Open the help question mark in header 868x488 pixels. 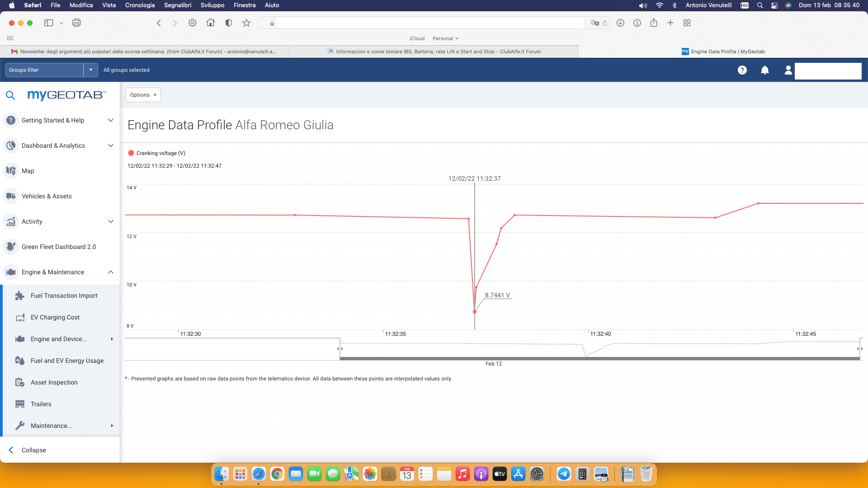click(x=742, y=70)
